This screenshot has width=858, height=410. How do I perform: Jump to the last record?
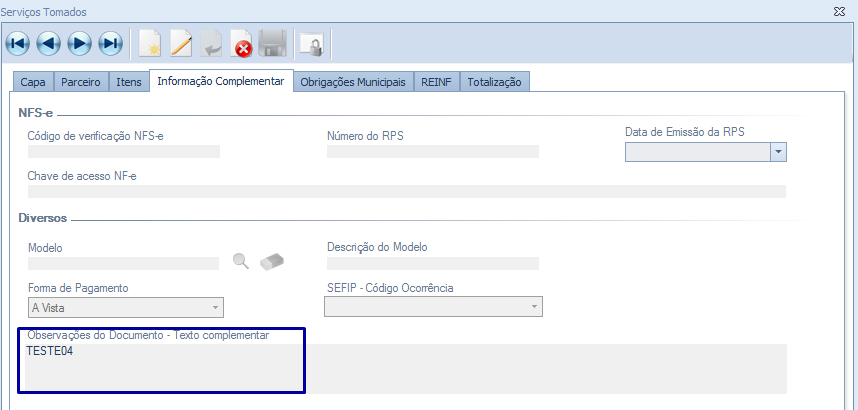tap(110, 44)
